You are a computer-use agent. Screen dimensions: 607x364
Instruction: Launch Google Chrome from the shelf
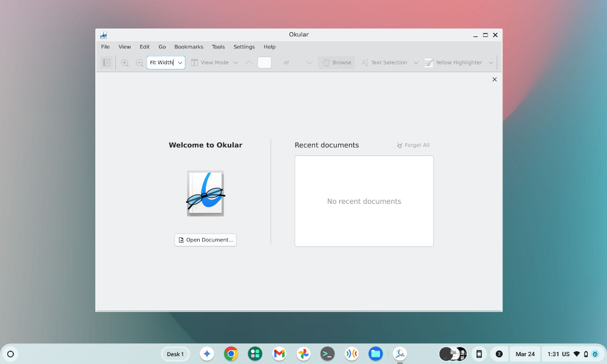point(231,354)
